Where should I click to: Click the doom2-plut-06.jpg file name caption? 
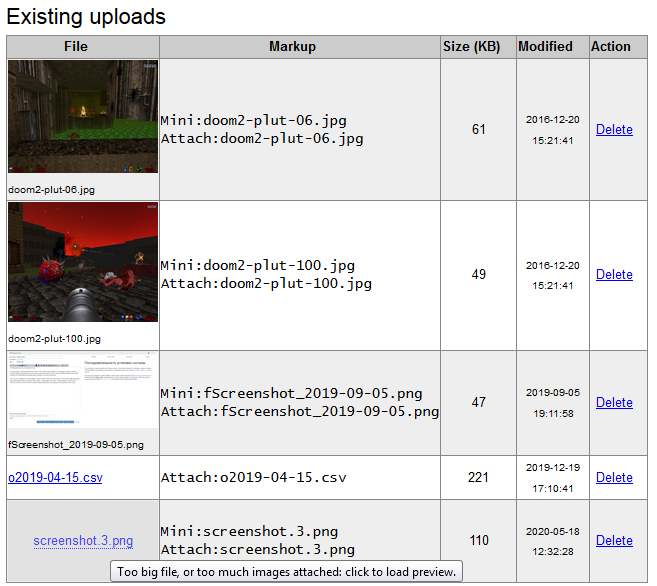[51, 190]
